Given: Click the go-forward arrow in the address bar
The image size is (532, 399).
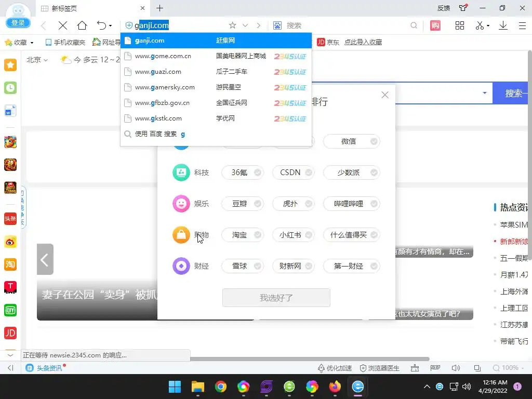Looking at the screenshot, I should (x=259, y=25).
